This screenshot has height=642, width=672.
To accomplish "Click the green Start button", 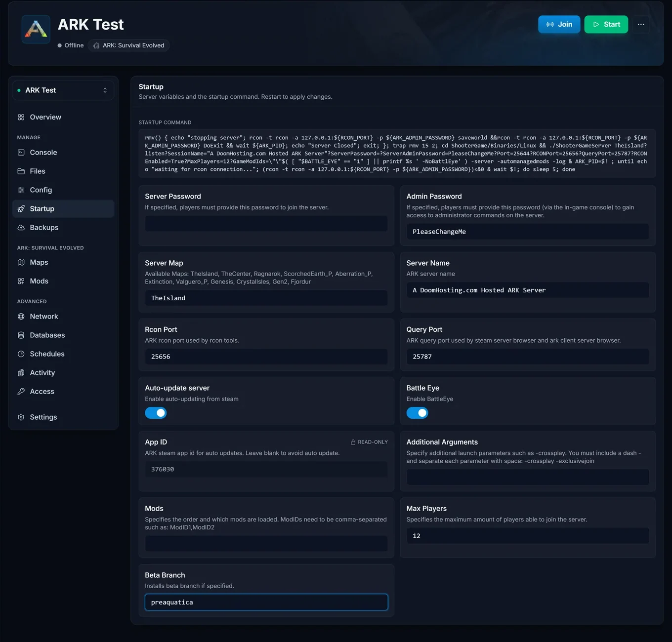I will [606, 24].
